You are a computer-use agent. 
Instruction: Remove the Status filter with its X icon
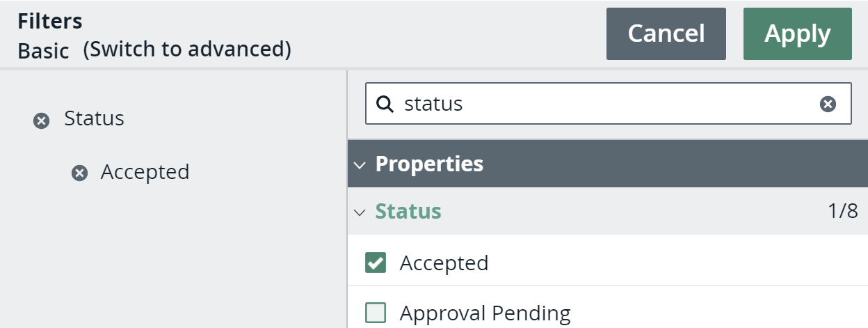pyautogui.click(x=42, y=122)
